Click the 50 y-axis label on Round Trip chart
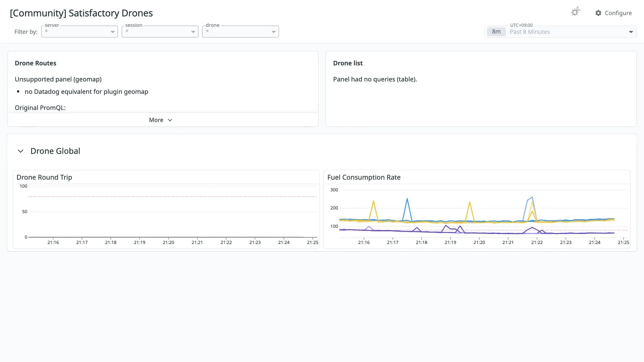The height and width of the screenshot is (362, 644). (24, 212)
